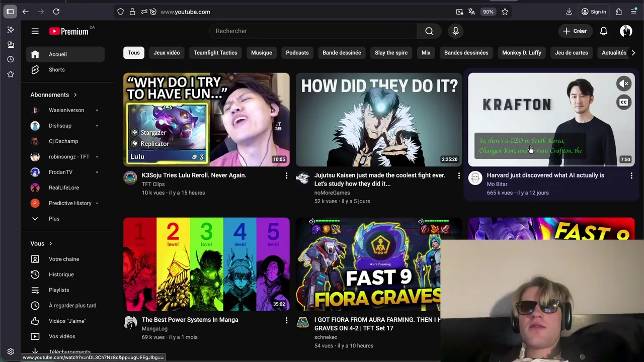Select the Slay the spire chip
The image size is (644, 362).
[391, 53]
